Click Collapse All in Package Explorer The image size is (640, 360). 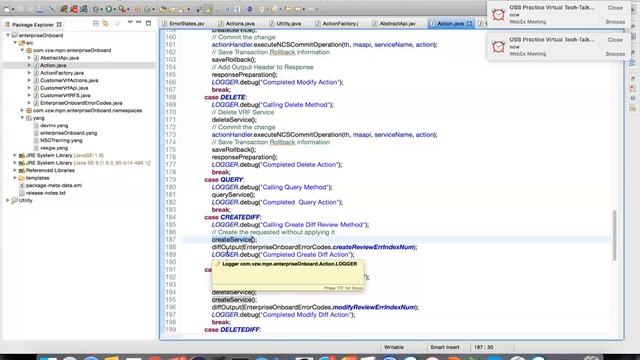(x=96, y=24)
